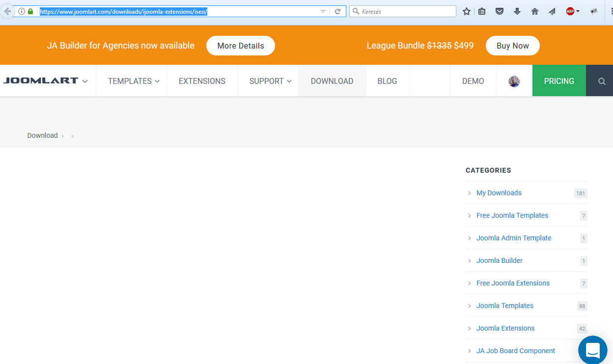Open Joomla Templates category
The height and width of the screenshot is (364, 613).
pyautogui.click(x=505, y=306)
